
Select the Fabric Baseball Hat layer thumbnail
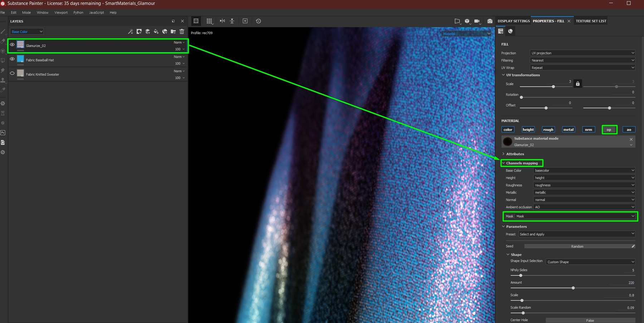(x=20, y=59)
